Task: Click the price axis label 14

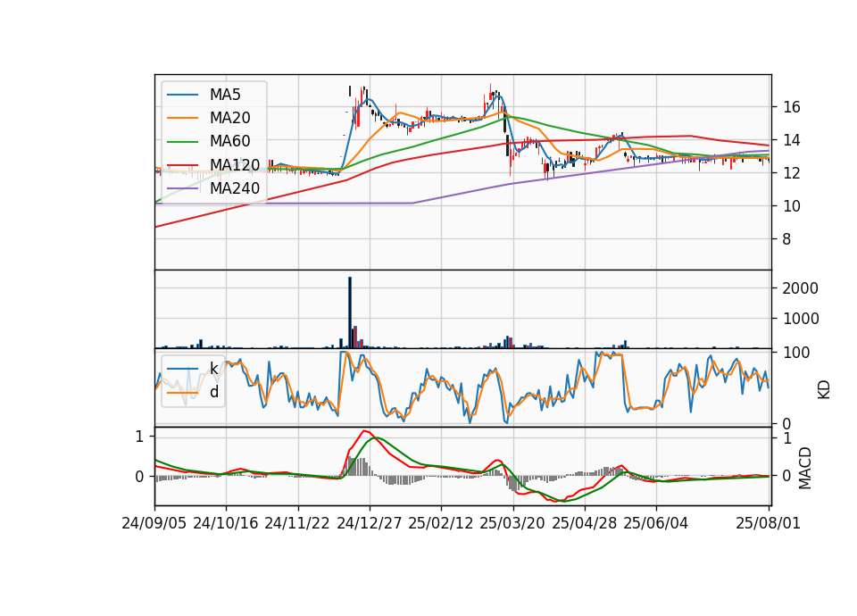Action: point(792,140)
